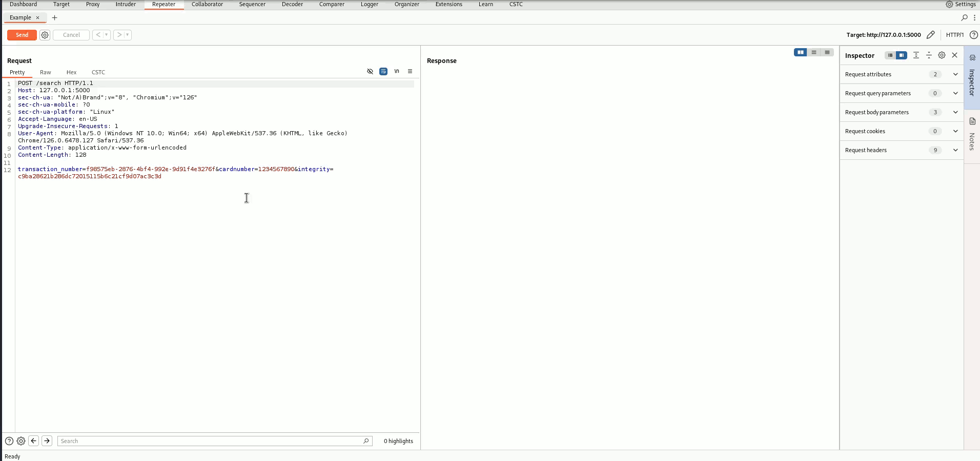Go back to previous request arrow
980x461 pixels.
coord(98,35)
